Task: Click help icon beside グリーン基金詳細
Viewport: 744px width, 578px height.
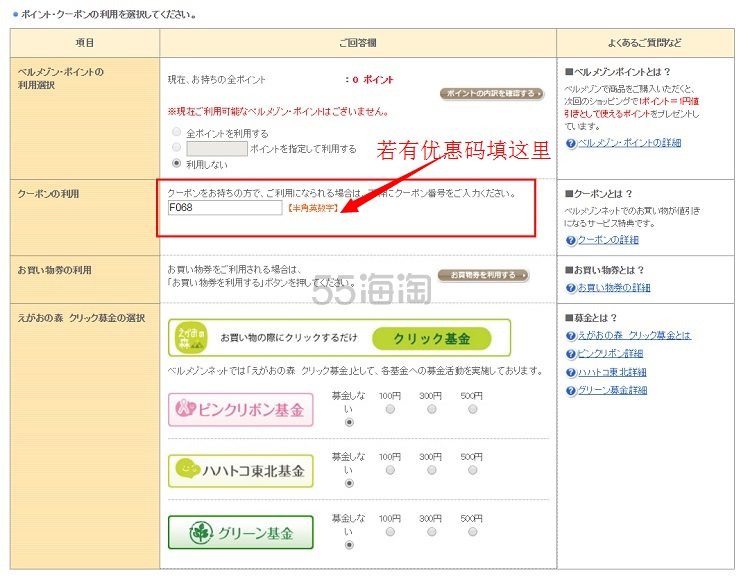Action: click(571, 391)
